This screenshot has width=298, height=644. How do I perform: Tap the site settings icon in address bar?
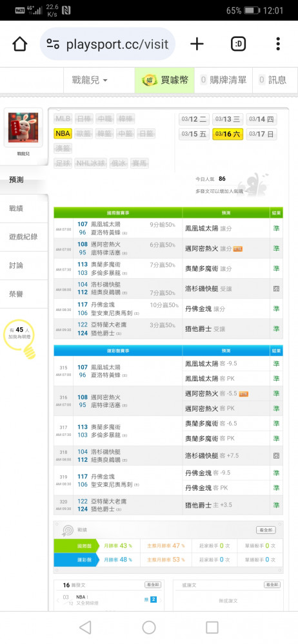tap(53, 44)
